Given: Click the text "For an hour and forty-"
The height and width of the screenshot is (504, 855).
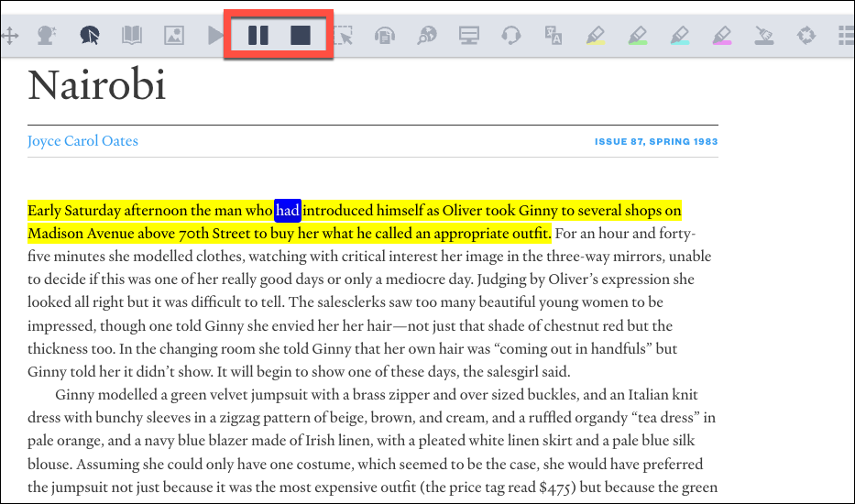Looking at the screenshot, I should [x=625, y=234].
